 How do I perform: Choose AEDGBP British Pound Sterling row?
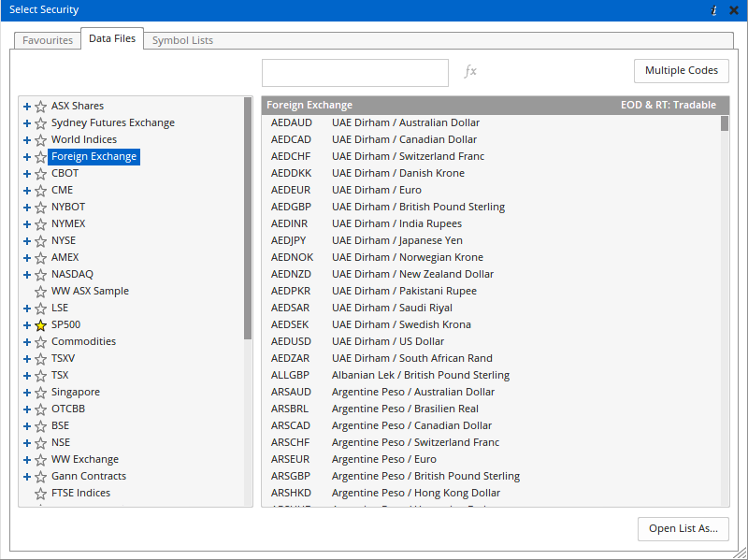(x=492, y=207)
